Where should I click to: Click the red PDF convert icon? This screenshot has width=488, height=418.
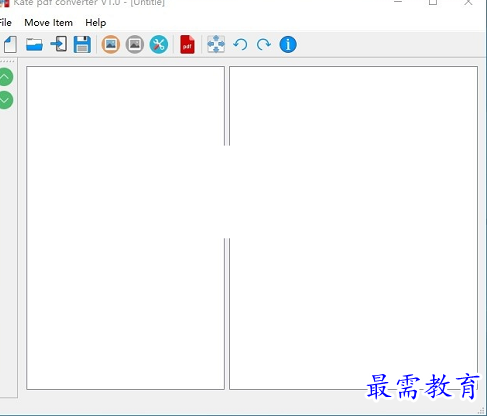point(187,44)
